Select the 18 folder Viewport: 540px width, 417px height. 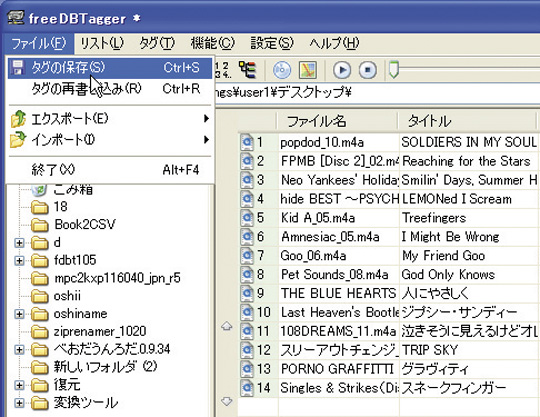[x=61, y=207]
